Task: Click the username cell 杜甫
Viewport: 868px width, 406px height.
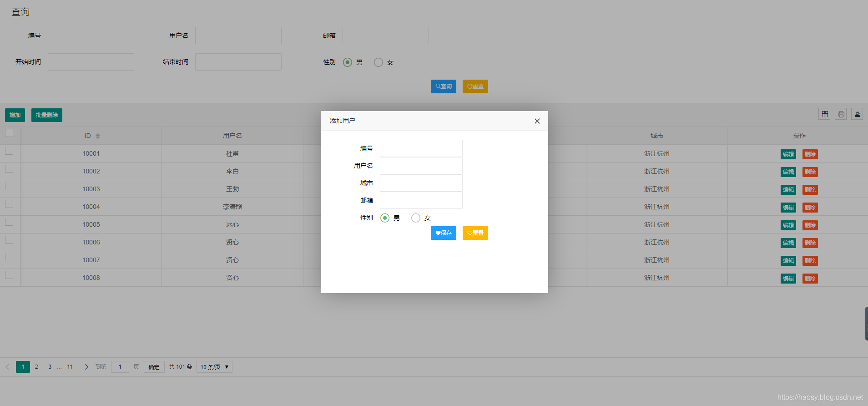Action: pos(232,153)
